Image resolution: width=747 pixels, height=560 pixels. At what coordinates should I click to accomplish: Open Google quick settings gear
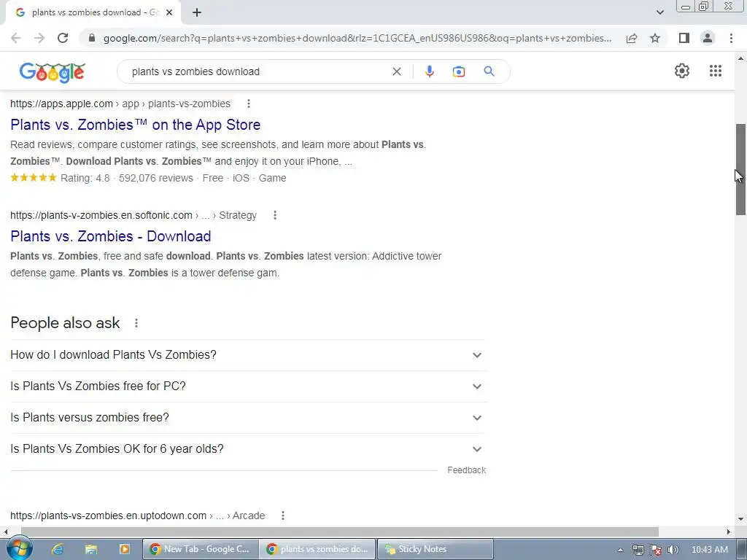[x=682, y=71]
